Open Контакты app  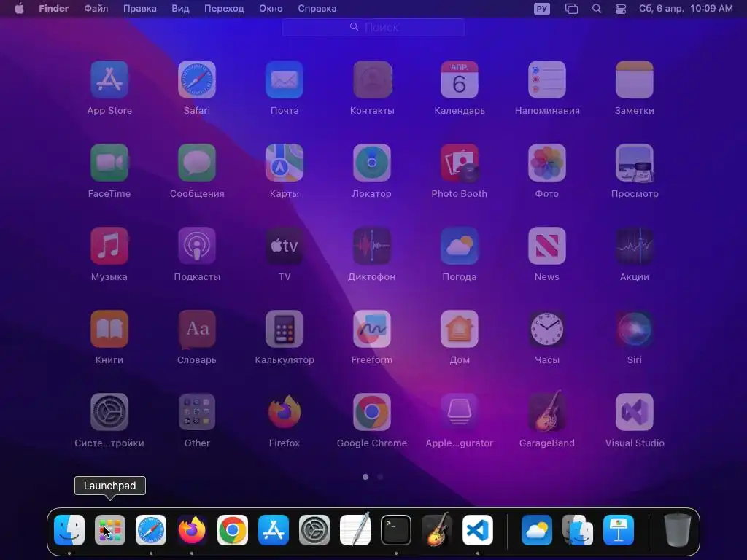pos(372,79)
